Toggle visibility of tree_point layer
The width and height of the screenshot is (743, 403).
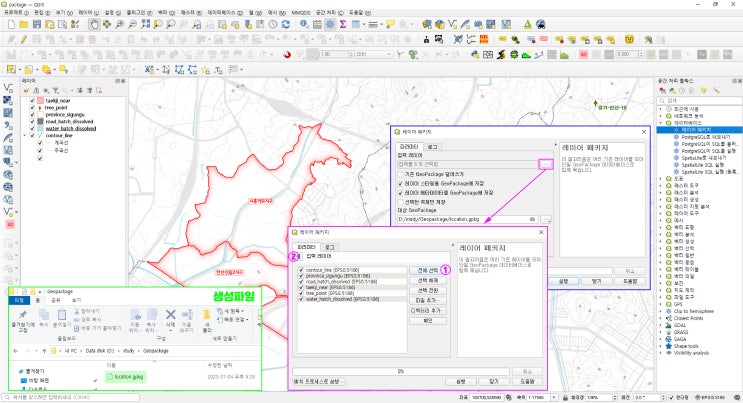[32, 108]
